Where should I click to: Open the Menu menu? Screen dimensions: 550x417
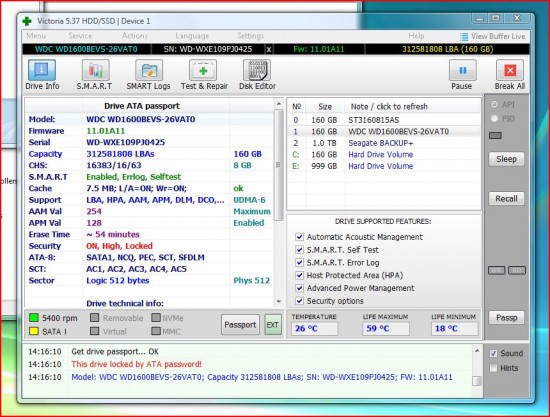36,36
